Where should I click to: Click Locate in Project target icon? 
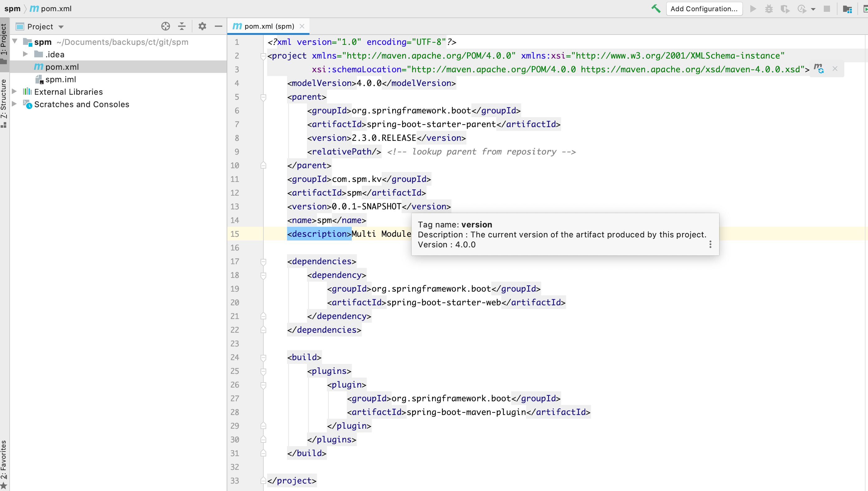click(x=165, y=26)
